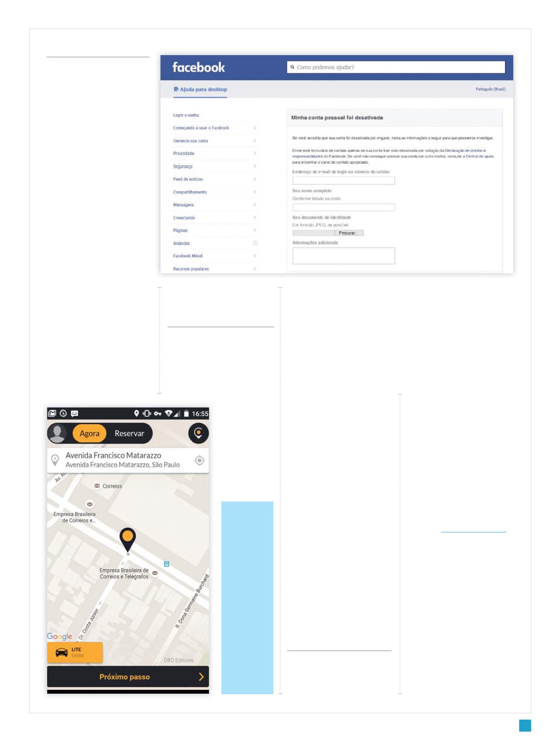Expand the Feed de notícias chevron
Image resolution: width=560 pixels, height=751 pixels.
[255, 179]
